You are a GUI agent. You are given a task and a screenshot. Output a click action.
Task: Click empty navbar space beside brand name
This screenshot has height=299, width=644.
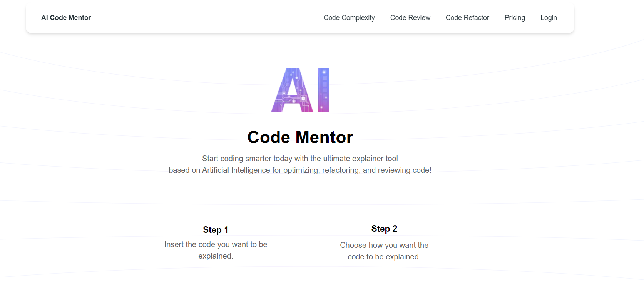[x=204, y=18]
